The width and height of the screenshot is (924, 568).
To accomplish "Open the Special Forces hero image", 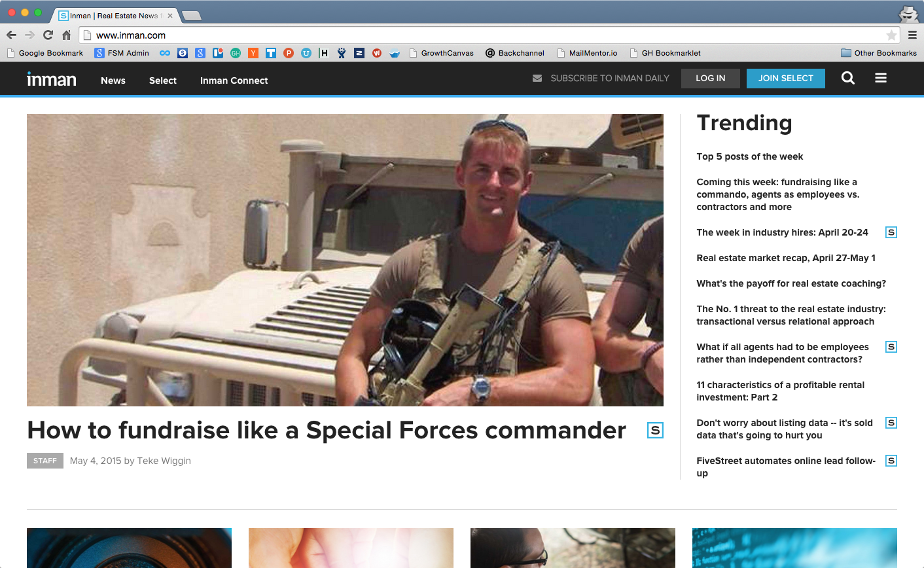I will 345,260.
